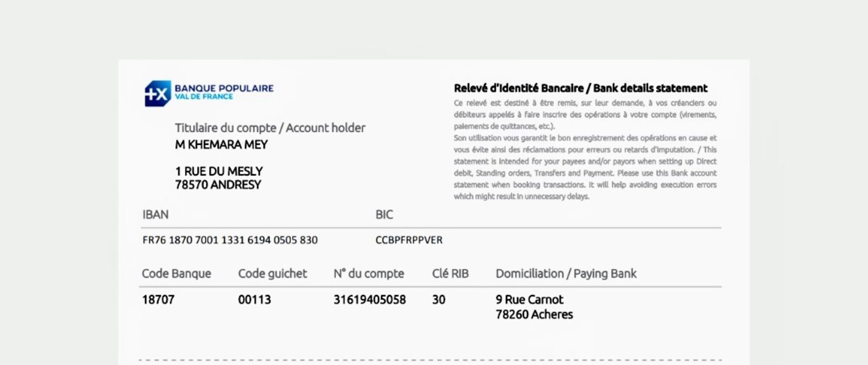The image size is (868, 365).
Task: Click the BIC column label
Action: pos(384,215)
